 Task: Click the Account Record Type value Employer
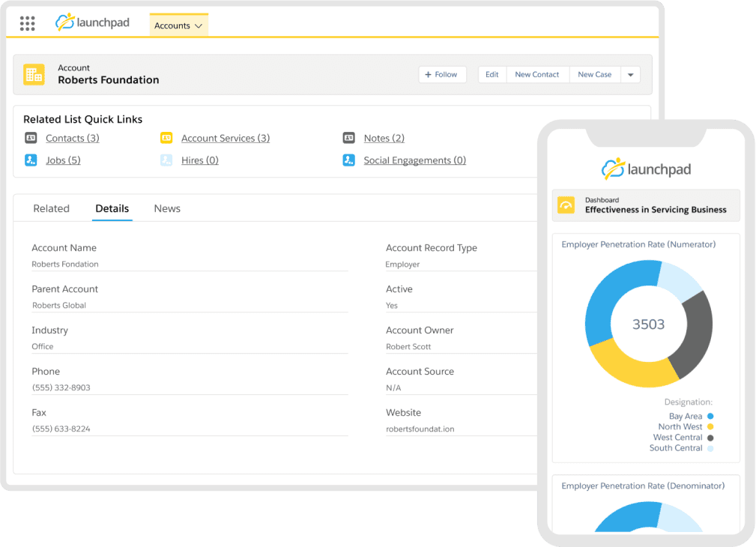click(402, 265)
